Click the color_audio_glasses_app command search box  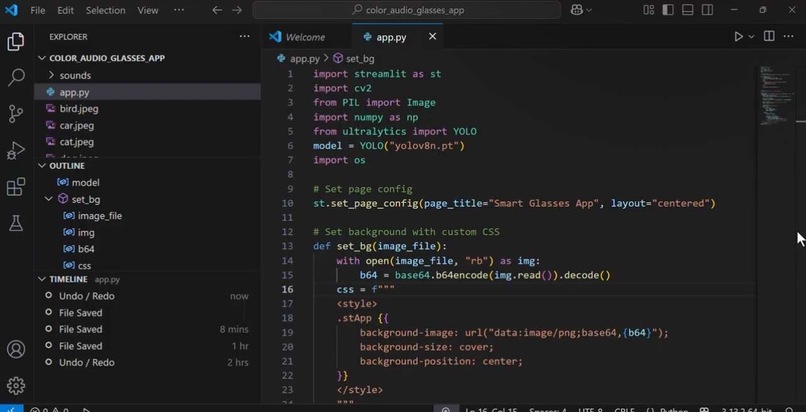407,10
